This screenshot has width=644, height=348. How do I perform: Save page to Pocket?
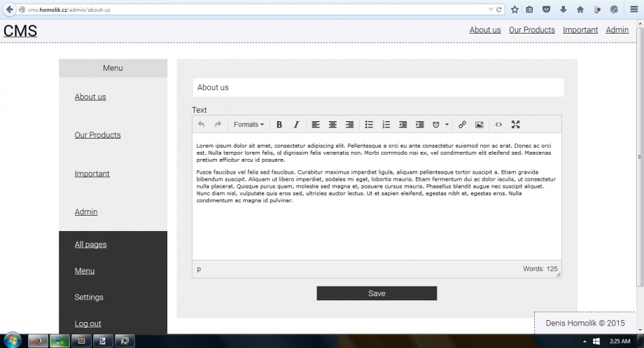coord(546,9)
